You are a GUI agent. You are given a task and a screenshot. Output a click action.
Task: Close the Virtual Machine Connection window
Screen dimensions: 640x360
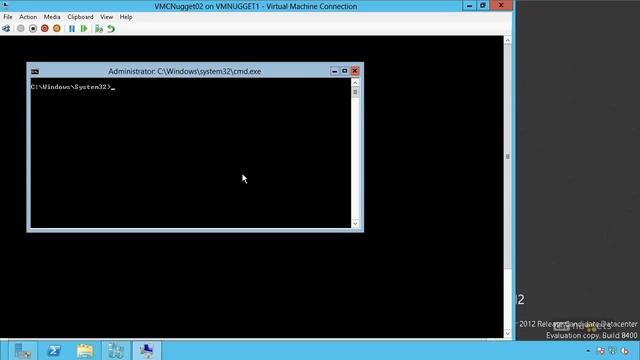tap(501, 5)
